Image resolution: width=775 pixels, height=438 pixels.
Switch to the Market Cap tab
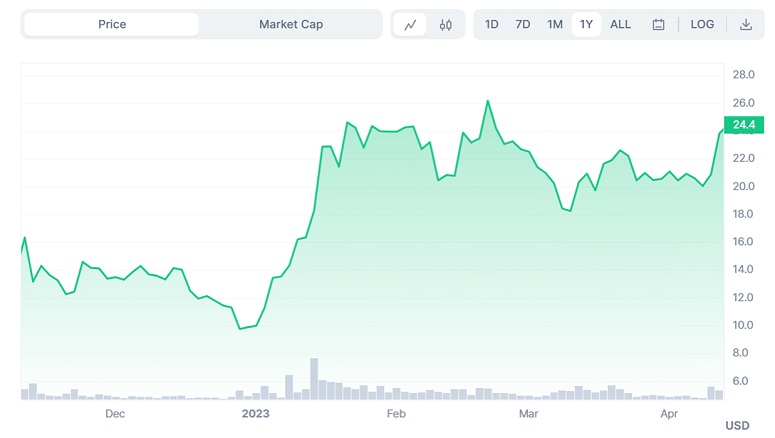(x=291, y=24)
